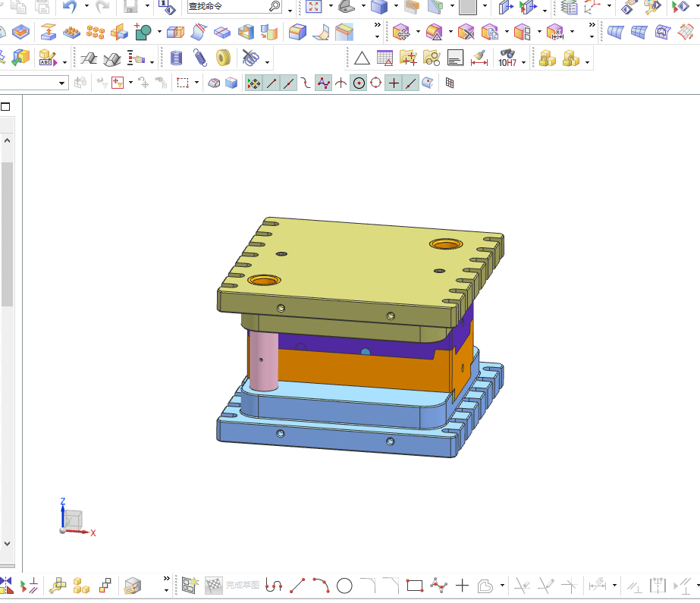Click the left panel vertical scrollbar
The width and height of the screenshot is (700, 603).
coord(7,234)
